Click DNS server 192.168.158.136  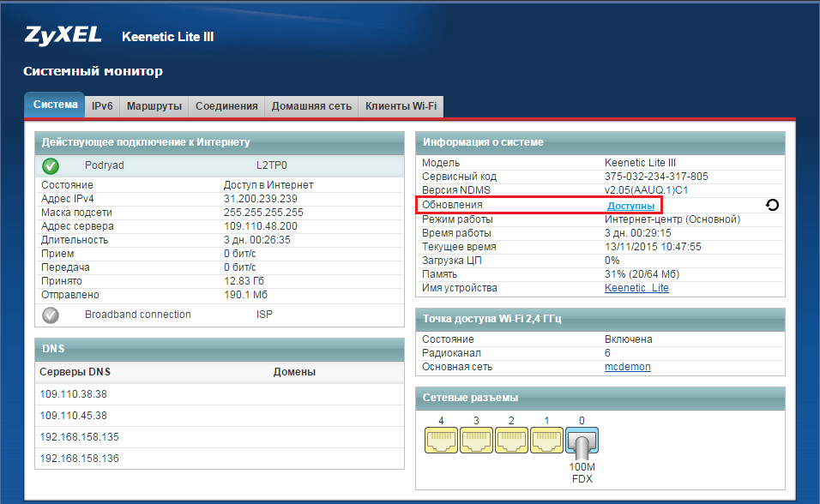(80, 459)
